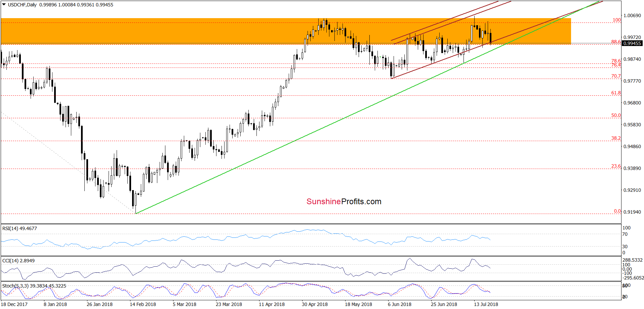This screenshot has width=644, height=309.
Task: Click the 30 Apr 2018 date label
Action: 315,304
